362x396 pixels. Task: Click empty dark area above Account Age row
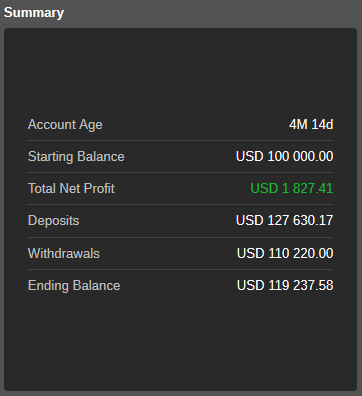point(180,72)
